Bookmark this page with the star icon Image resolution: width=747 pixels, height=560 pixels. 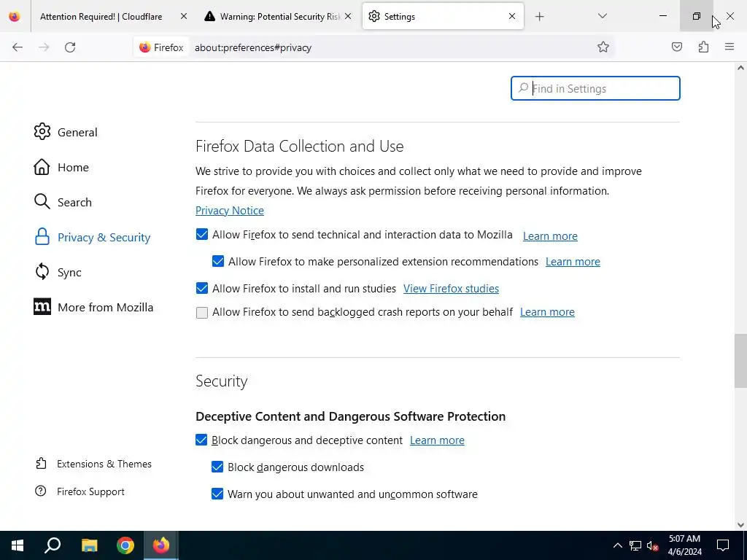pos(603,47)
